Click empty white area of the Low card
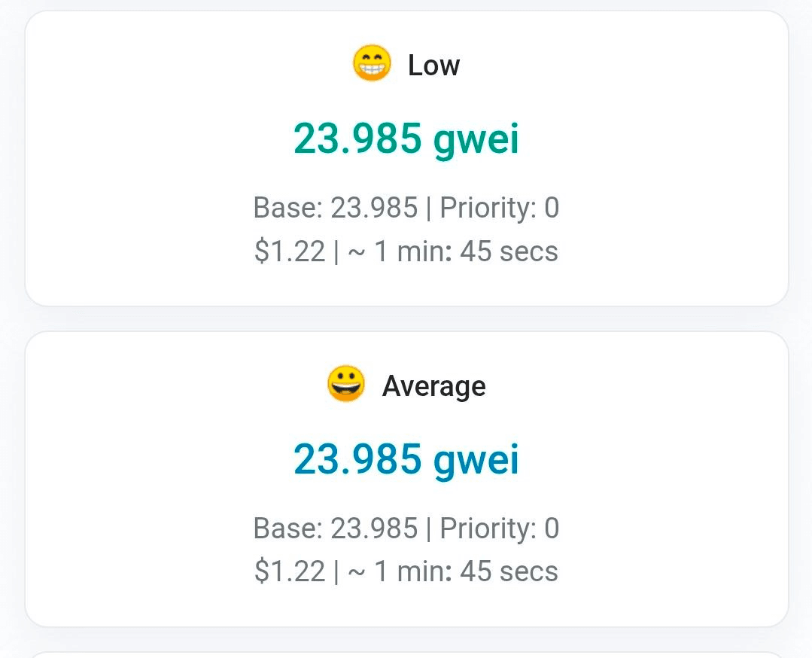 pos(135,151)
